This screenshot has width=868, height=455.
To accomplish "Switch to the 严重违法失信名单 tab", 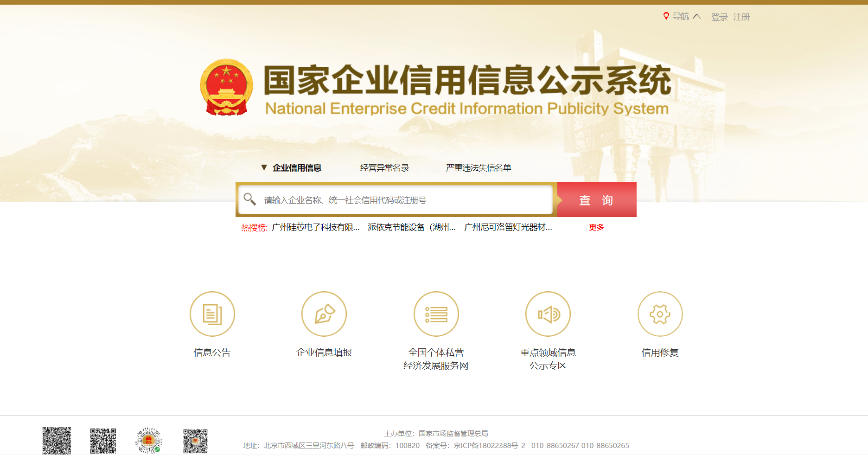I will pyautogui.click(x=478, y=168).
